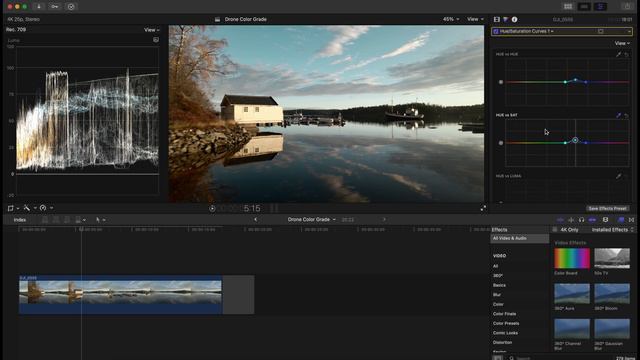Select the Blur effects category
Screen dimensions: 640x360
[497, 295]
